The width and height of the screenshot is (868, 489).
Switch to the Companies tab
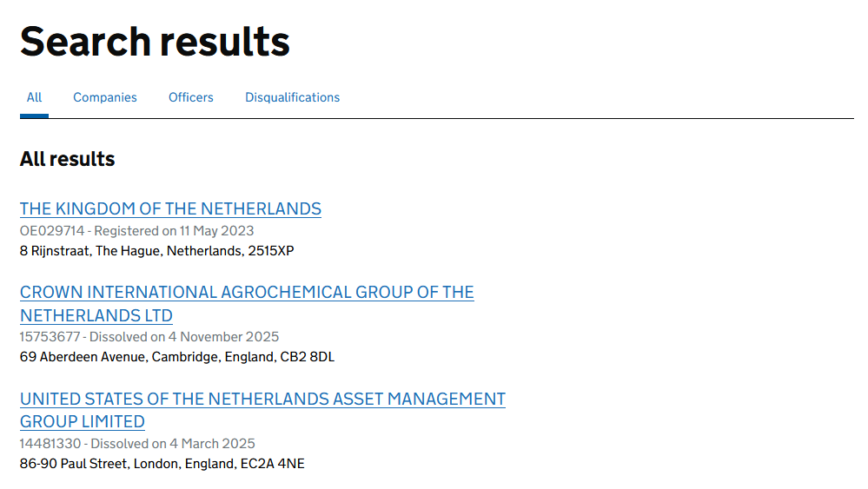coord(105,97)
